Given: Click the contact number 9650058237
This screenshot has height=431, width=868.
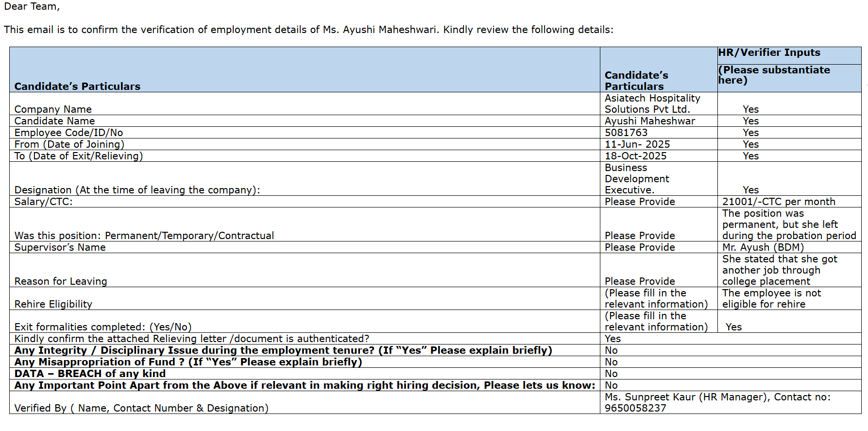Looking at the screenshot, I should 635,408.
